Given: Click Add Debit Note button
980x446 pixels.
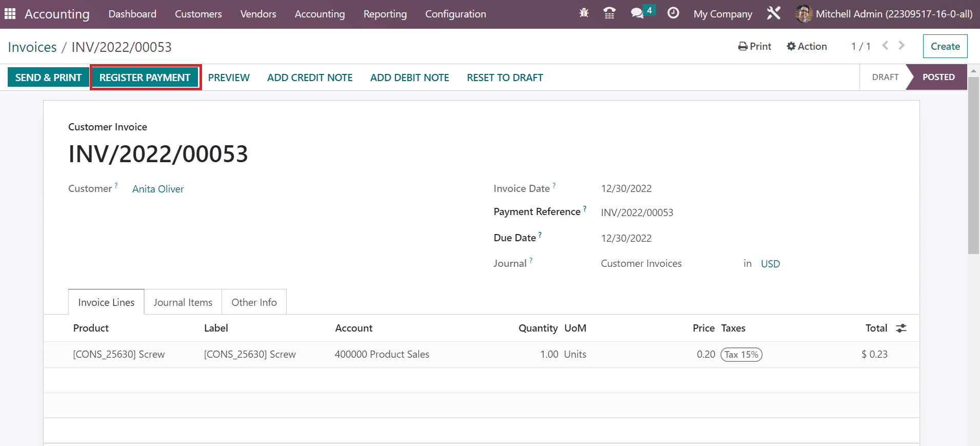Looking at the screenshot, I should (x=409, y=77).
